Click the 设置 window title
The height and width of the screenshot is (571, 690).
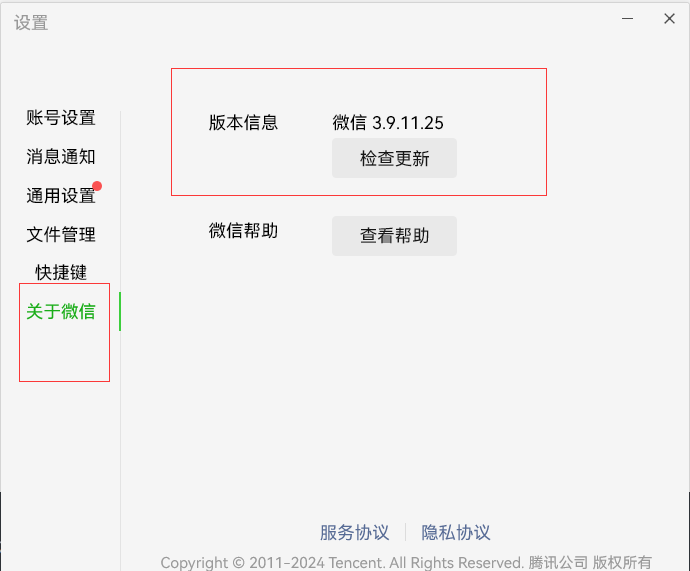click(31, 22)
